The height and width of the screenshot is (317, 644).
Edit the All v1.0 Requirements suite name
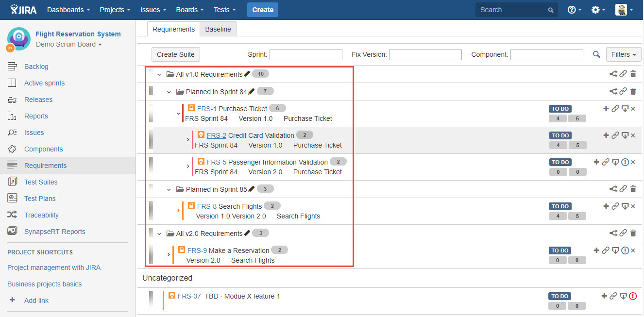point(247,74)
